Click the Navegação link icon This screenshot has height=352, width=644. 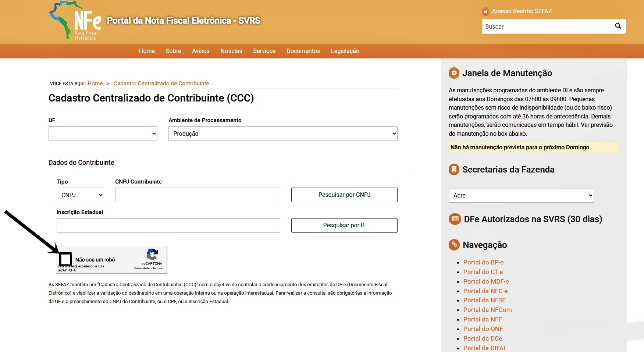pos(454,245)
